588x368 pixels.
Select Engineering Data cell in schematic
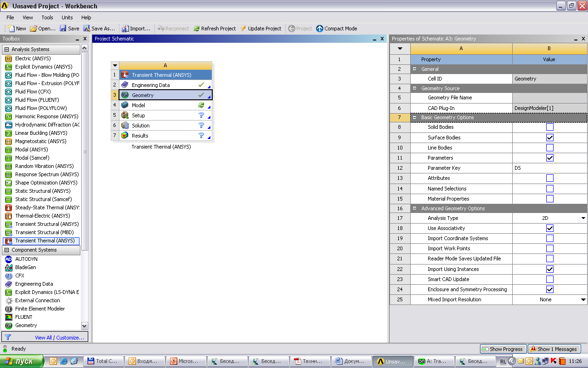166,85
